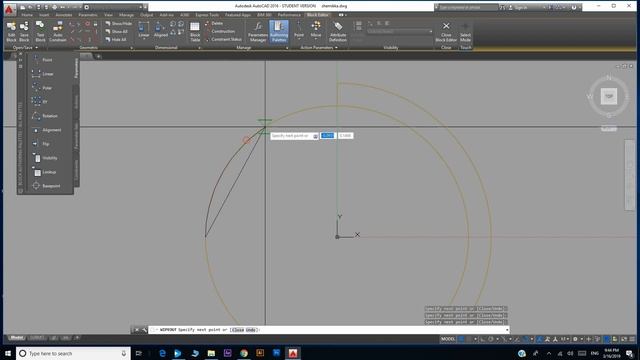This screenshot has height=360, width=640.
Task: Switch to the Block Editor ribbon tab
Action: coord(318,15)
